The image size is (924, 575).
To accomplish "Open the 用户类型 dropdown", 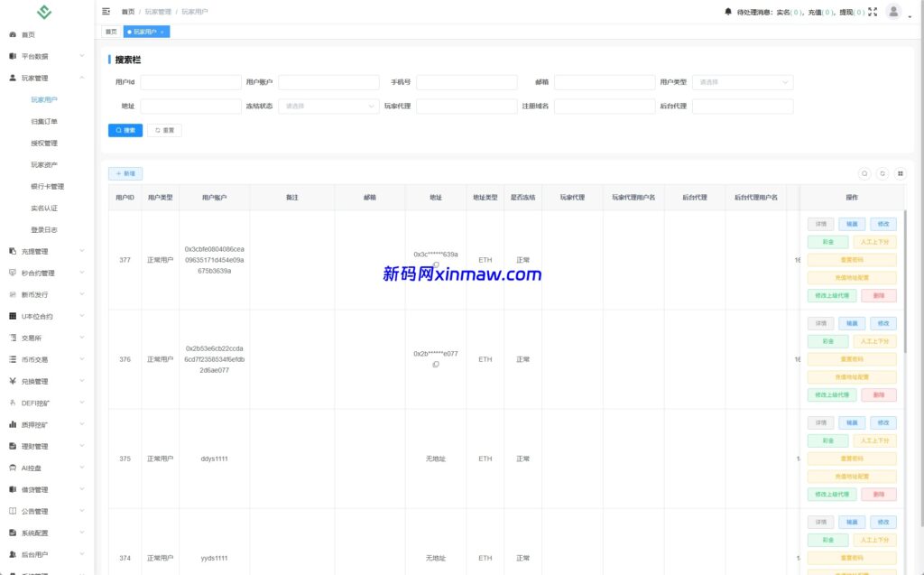I will click(744, 82).
